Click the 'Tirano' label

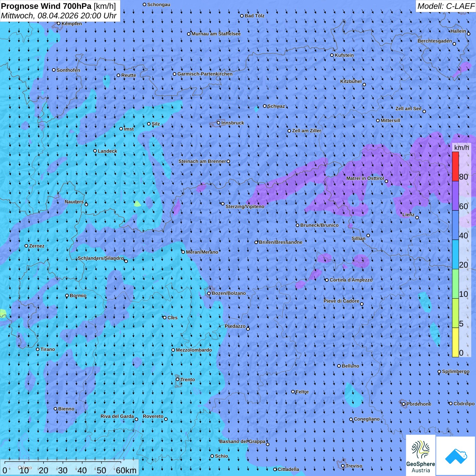click(48, 349)
